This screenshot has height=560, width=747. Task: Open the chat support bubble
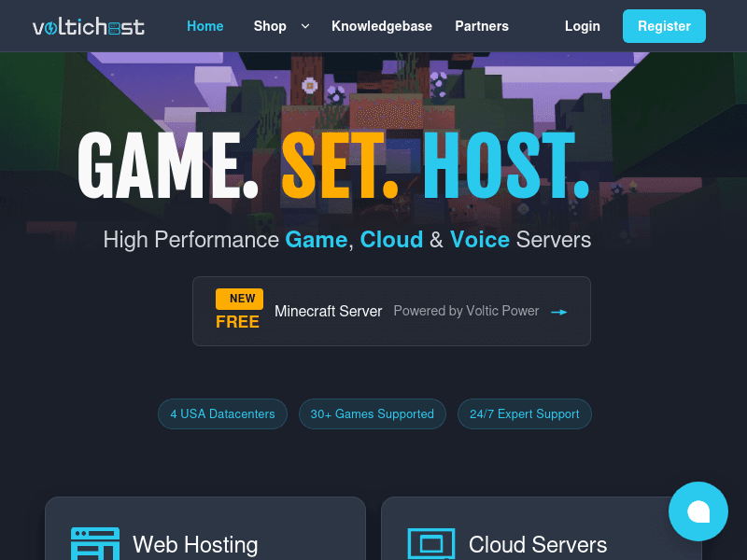point(698,511)
